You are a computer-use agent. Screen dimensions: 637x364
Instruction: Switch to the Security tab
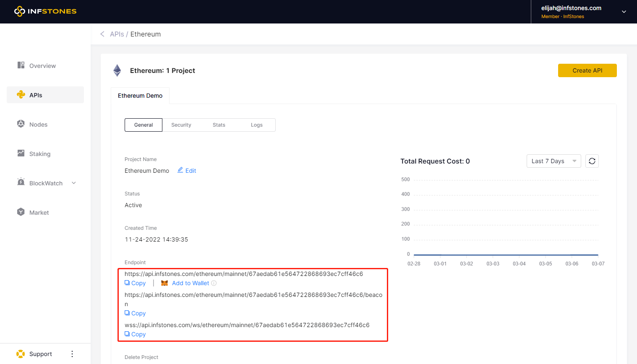tap(181, 125)
